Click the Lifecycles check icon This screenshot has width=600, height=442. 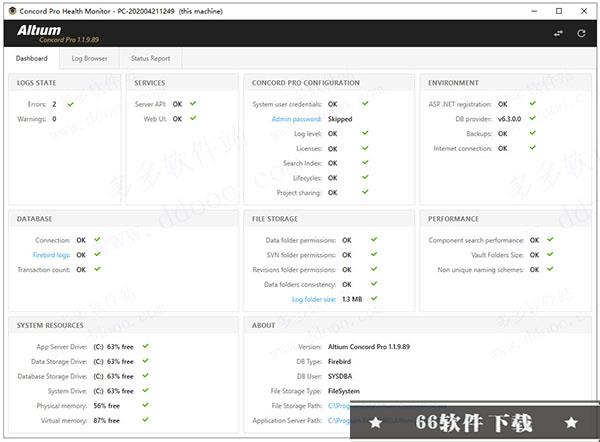click(365, 178)
